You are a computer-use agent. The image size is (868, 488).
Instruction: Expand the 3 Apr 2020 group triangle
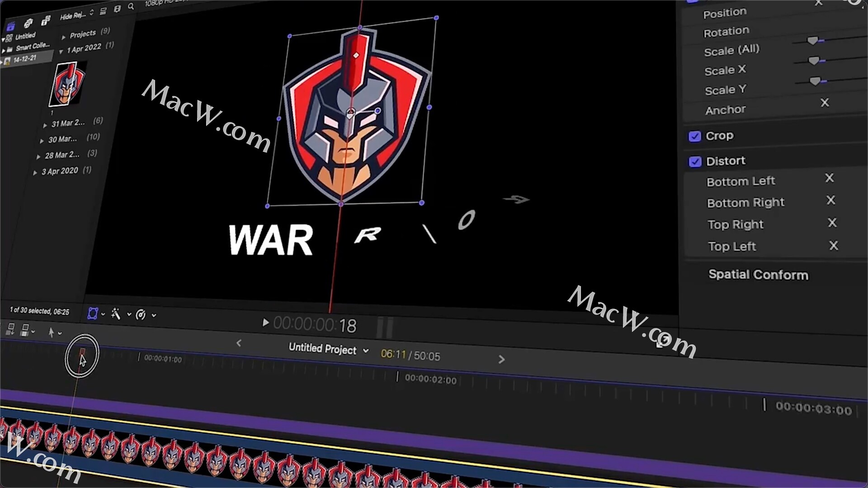coord(35,173)
